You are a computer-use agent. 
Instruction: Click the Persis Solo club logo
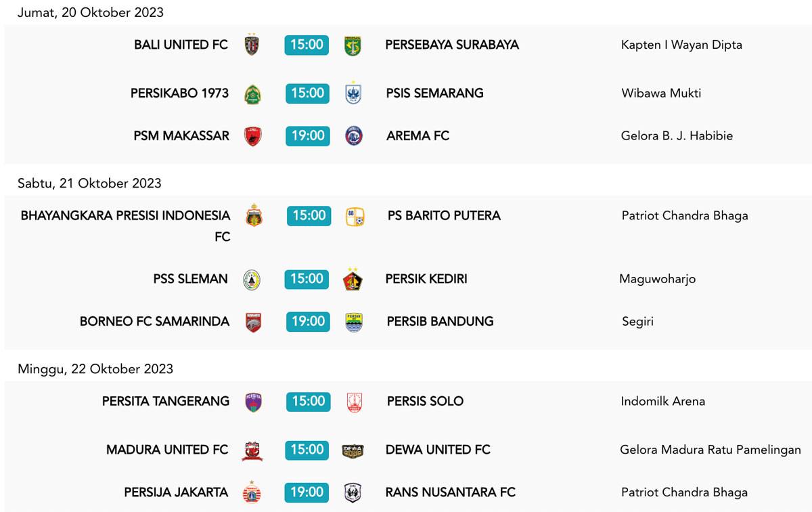coord(355,402)
